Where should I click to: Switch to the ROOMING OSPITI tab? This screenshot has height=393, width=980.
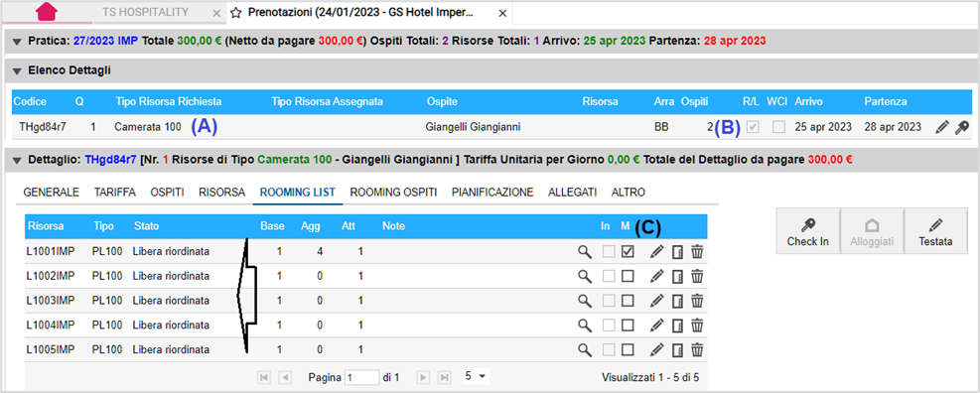click(393, 193)
